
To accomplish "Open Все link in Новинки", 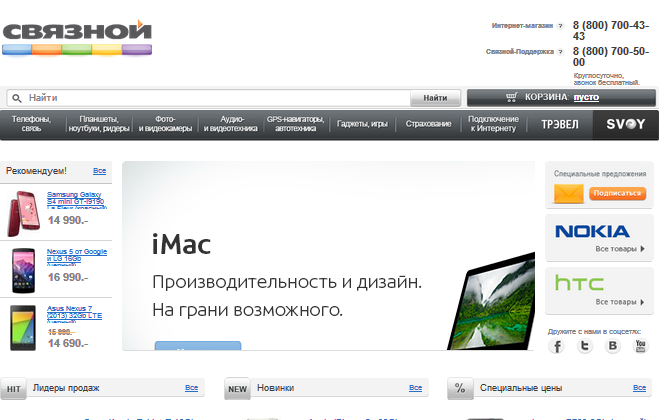I will coord(415,388).
